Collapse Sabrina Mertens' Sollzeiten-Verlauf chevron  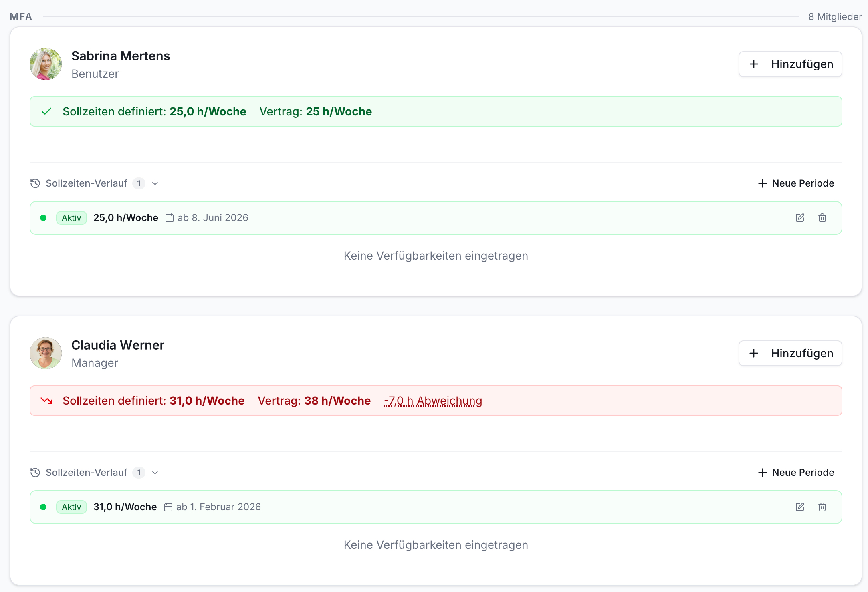click(x=155, y=183)
